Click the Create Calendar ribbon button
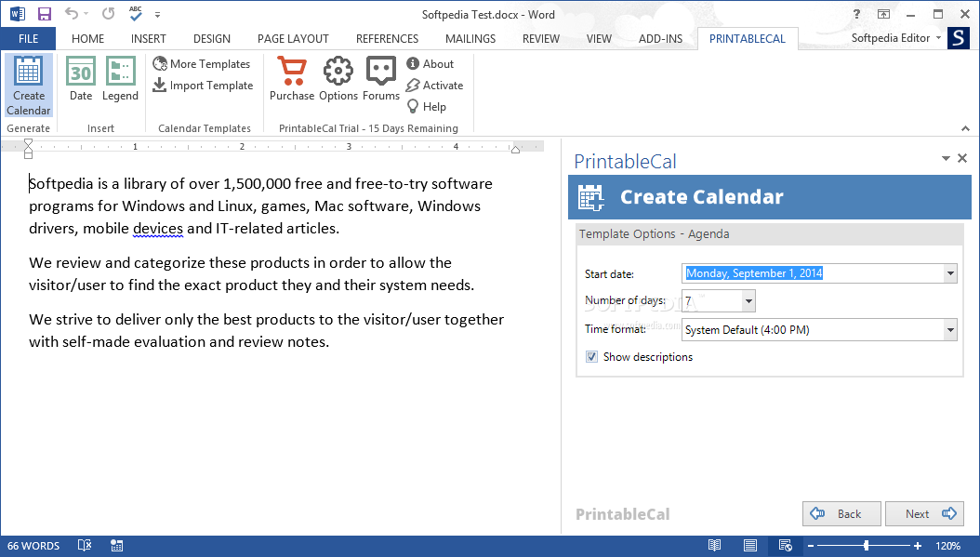The image size is (980, 557). click(x=28, y=86)
